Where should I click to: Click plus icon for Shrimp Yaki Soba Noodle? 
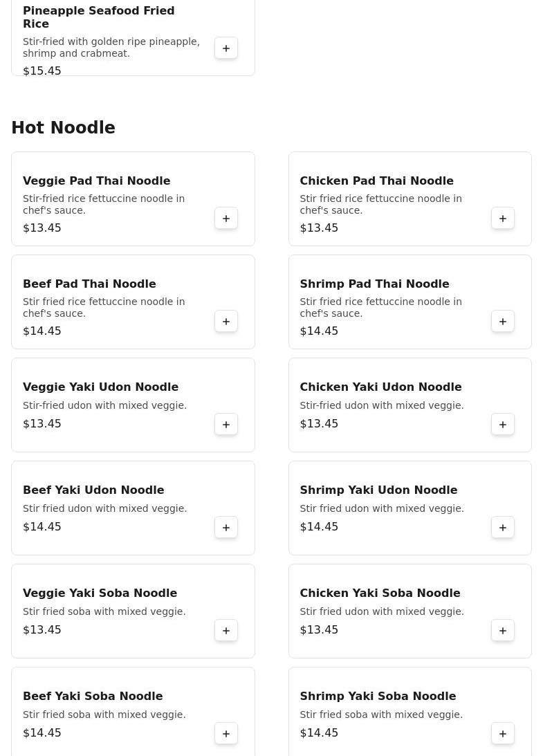point(502,734)
